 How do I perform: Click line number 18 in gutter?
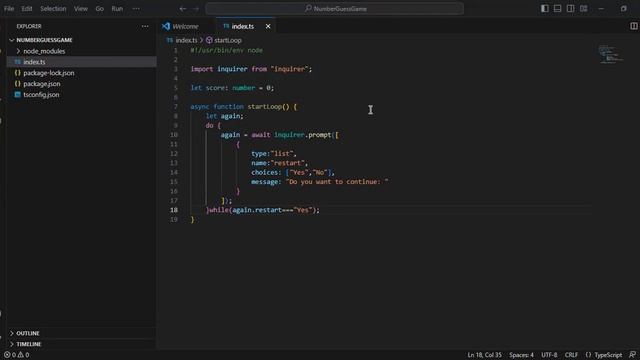pyautogui.click(x=174, y=210)
